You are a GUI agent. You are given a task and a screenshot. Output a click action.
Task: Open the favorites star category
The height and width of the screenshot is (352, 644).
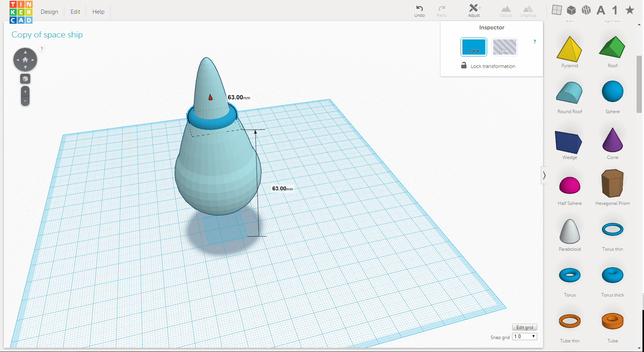pyautogui.click(x=630, y=10)
